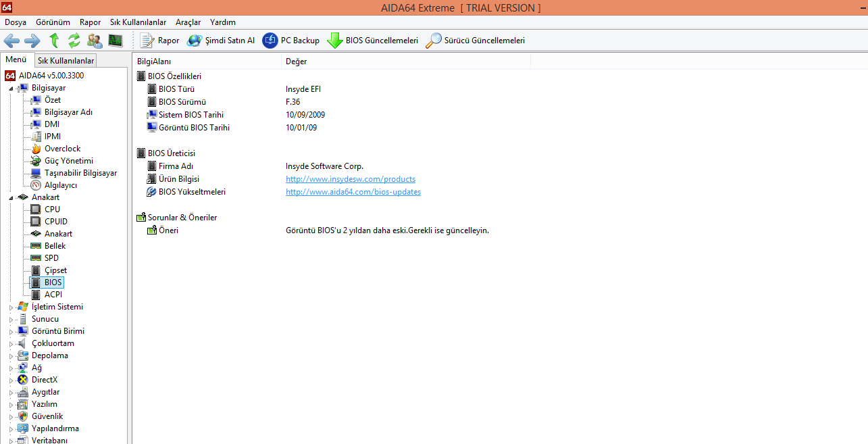
Task: Click the Değer column header
Action: [x=406, y=61]
